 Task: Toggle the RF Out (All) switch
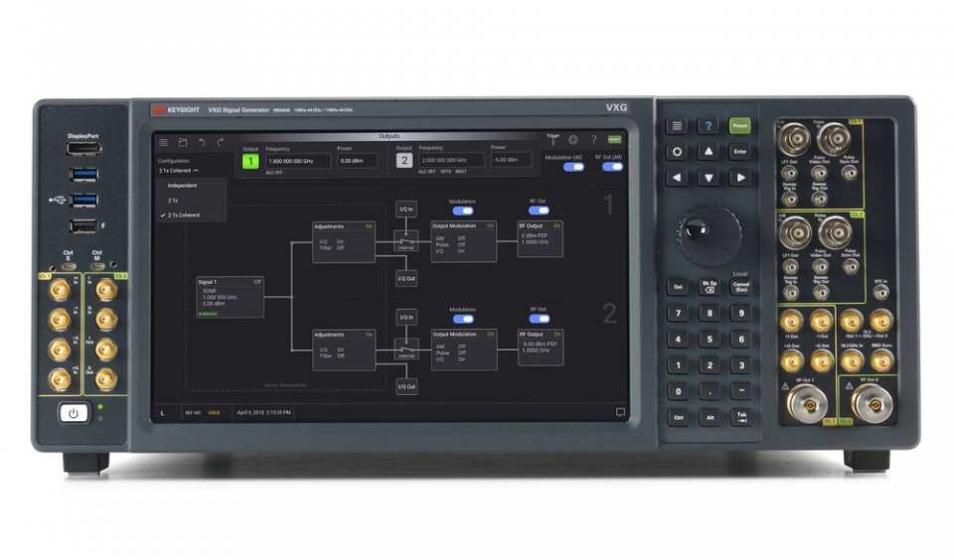[x=612, y=167]
